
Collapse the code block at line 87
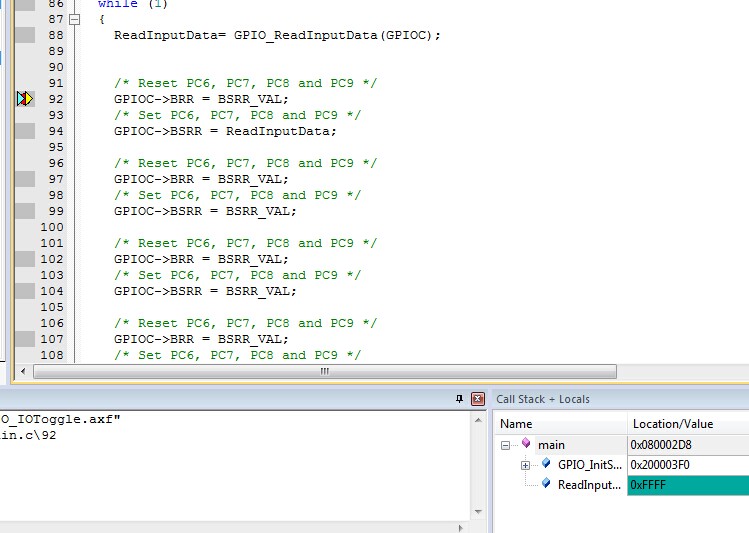point(75,20)
